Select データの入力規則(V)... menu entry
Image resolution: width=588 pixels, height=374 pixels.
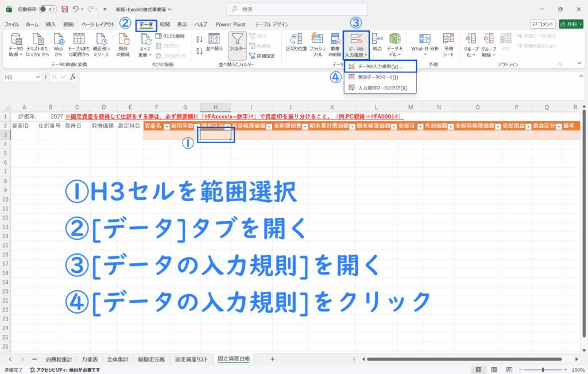pos(379,67)
